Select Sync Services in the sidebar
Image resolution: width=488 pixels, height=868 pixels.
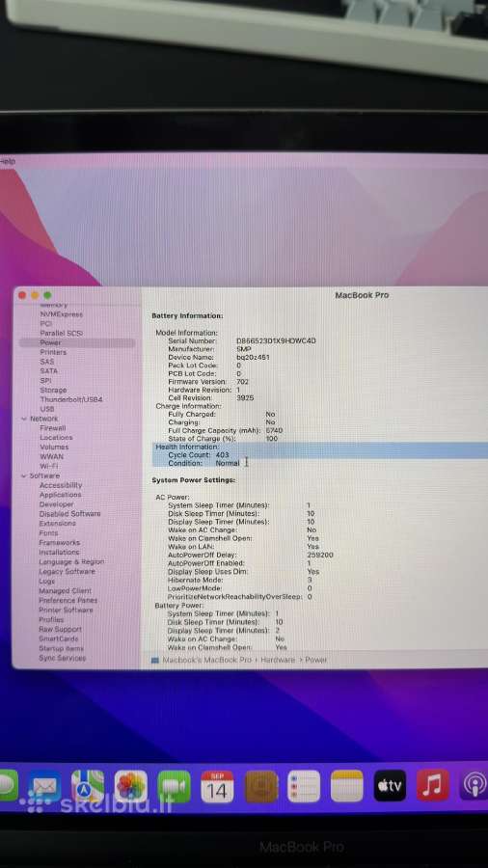coord(63,658)
